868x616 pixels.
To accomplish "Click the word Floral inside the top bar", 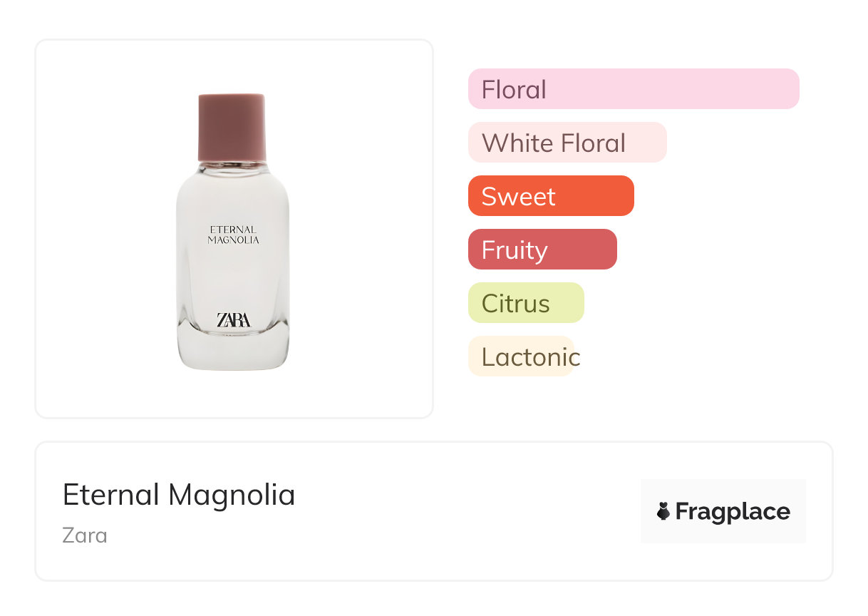I will click(514, 90).
